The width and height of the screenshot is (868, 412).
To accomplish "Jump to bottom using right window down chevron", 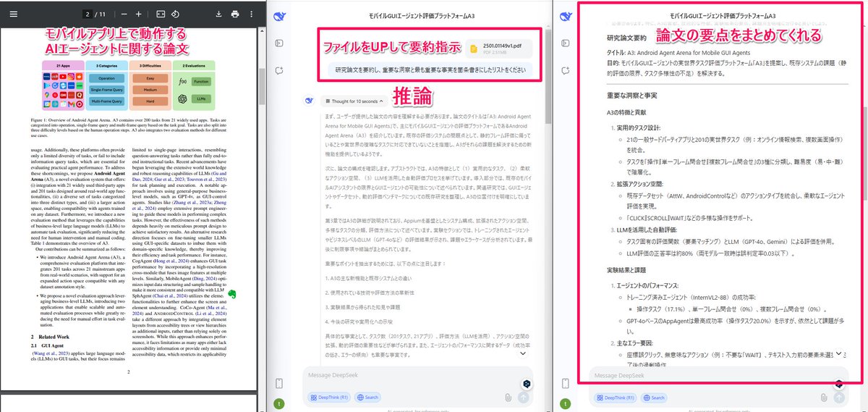I will pos(839,354).
